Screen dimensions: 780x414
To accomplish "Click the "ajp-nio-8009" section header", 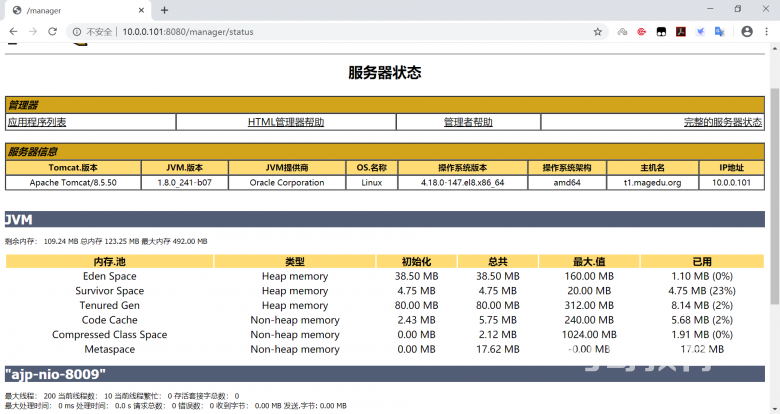I will coord(385,374).
